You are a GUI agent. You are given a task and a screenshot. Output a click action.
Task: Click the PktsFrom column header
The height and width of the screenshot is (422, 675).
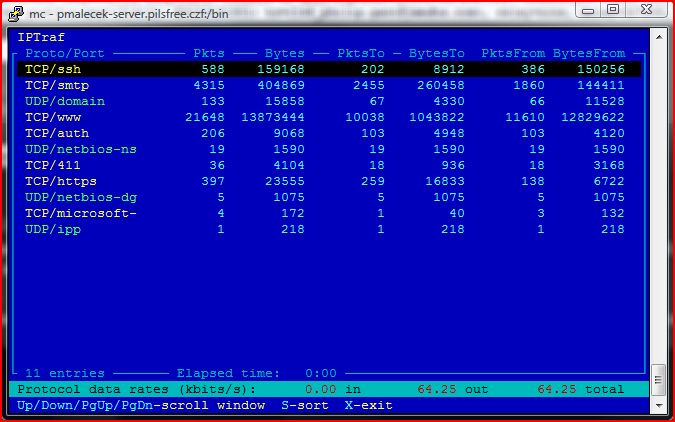(x=513, y=53)
